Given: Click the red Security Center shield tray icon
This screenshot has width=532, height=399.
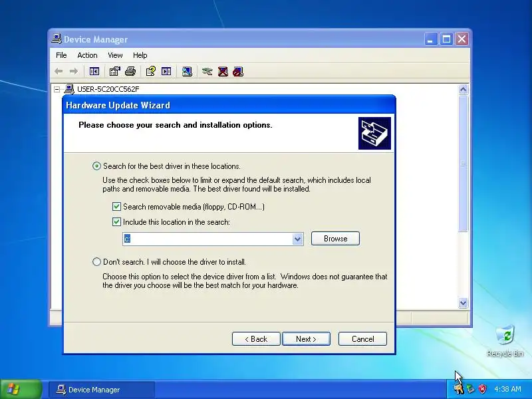Looking at the screenshot, I should point(482,389).
